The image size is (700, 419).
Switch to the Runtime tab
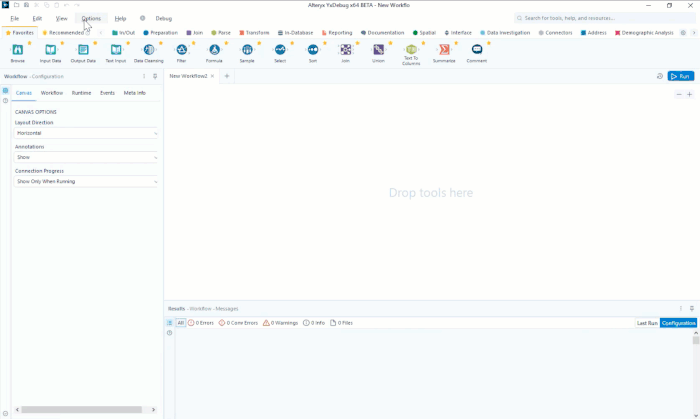pos(81,93)
